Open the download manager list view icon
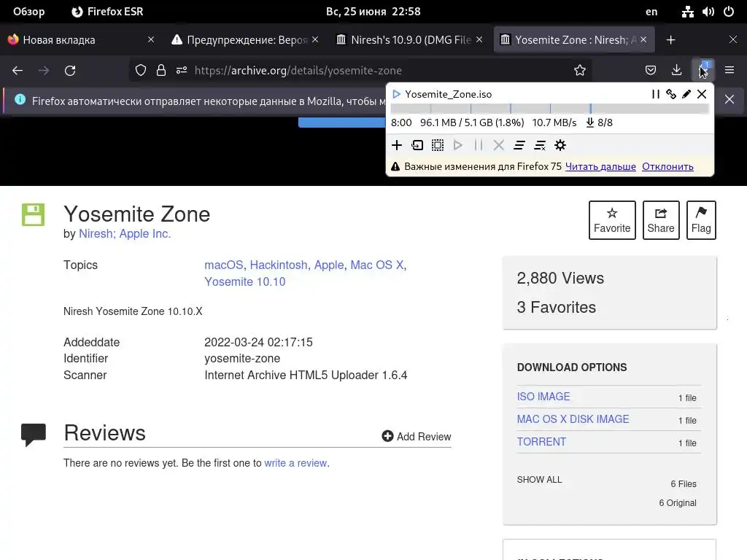This screenshot has height=560, width=747. 519,145
